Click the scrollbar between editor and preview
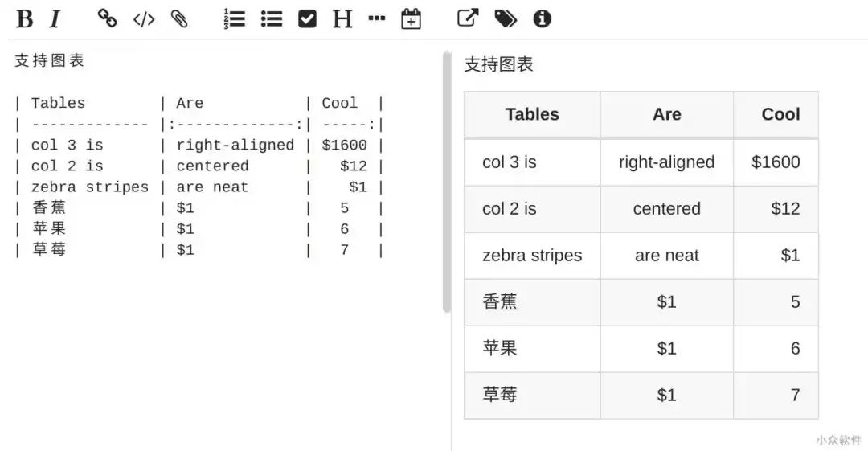The height and width of the screenshot is (451, 868). (447, 182)
